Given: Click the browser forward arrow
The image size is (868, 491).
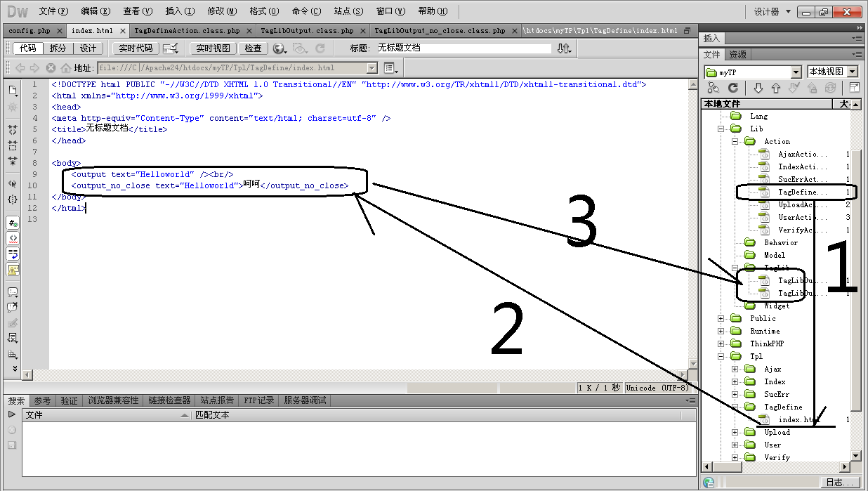Looking at the screenshot, I should 34,68.
